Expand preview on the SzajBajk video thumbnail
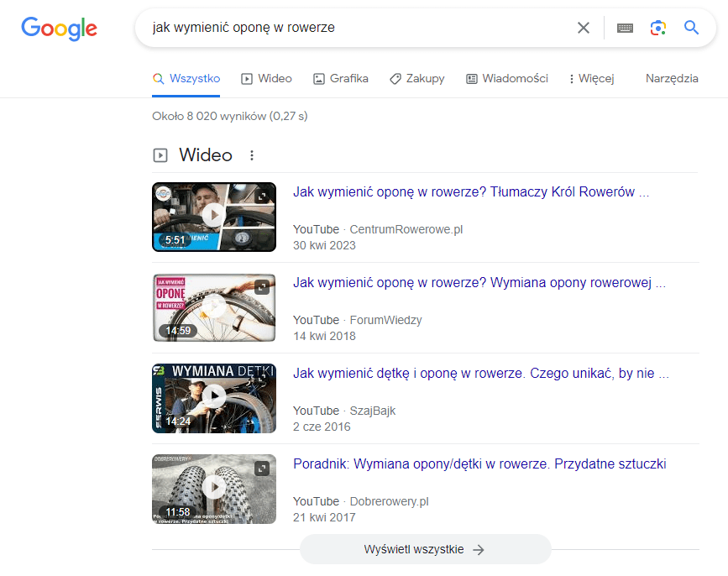Viewport: 728px width, 576px height. coord(263,377)
